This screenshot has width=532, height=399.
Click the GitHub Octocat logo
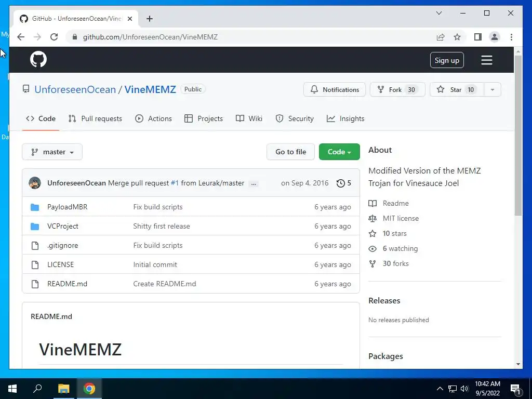coord(38,60)
